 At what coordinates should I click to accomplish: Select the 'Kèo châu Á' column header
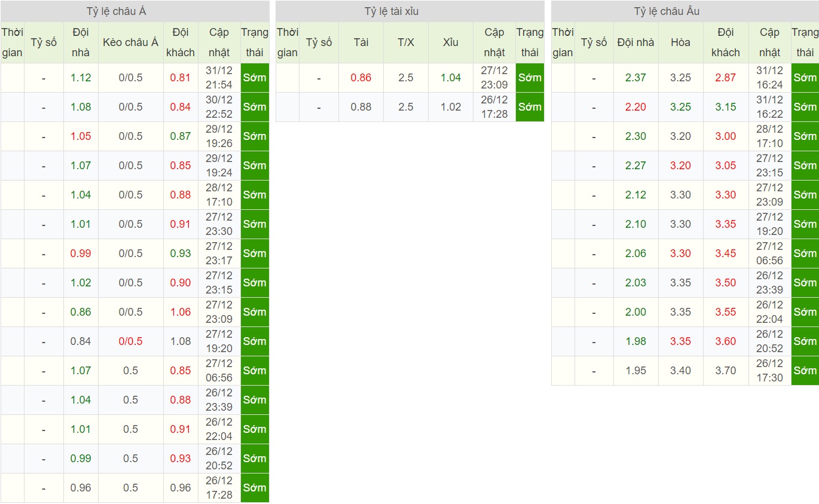point(131,42)
